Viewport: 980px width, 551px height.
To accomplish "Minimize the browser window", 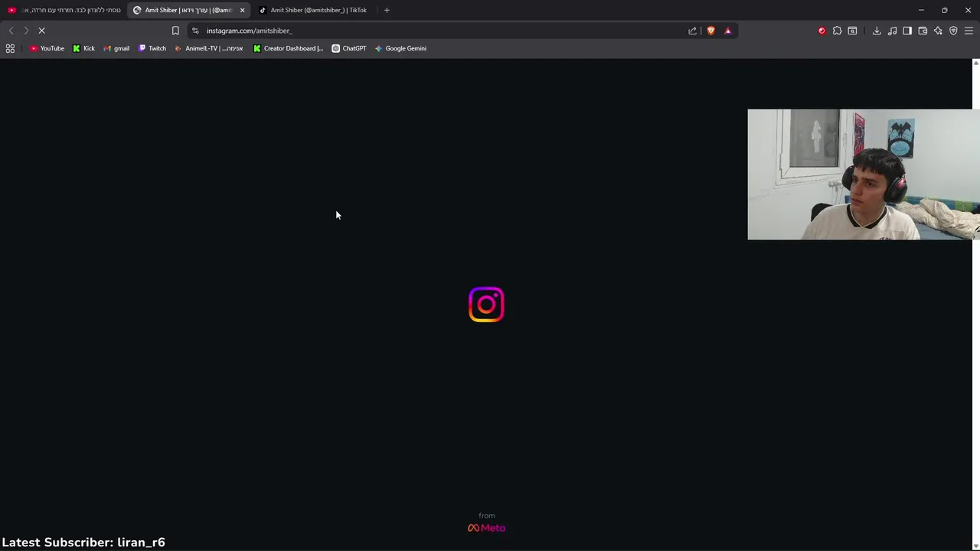I will (x=921, y=10).
